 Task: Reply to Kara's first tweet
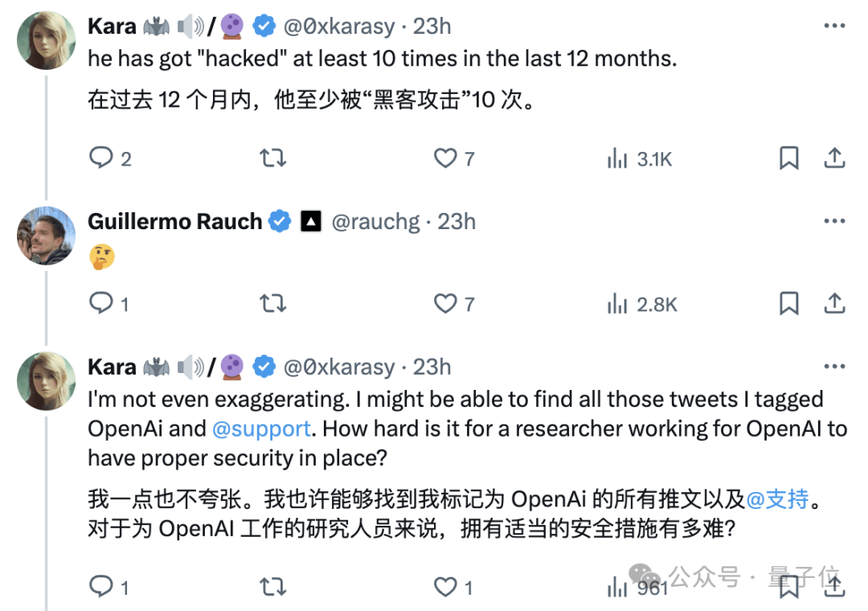coord(103,158)
